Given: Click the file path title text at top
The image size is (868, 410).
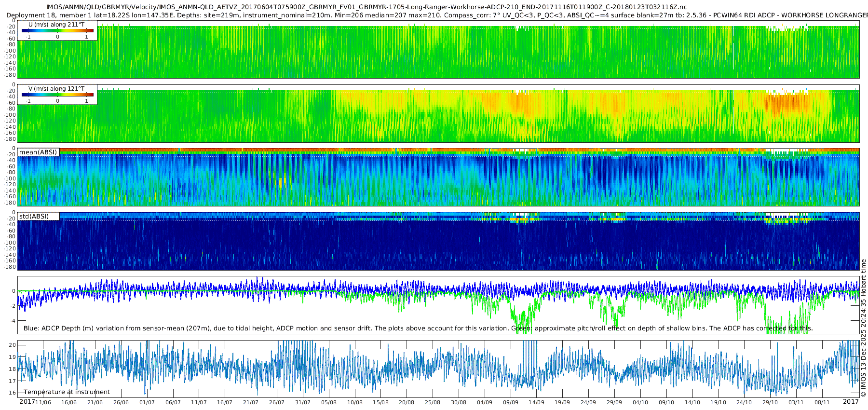Looking at the screenshot, I should coord(366,7).
